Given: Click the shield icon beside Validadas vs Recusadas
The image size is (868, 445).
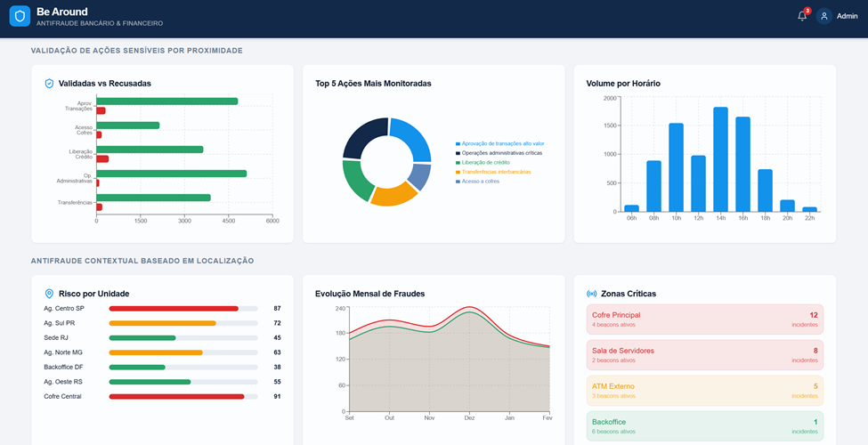Looking at the screenshot, I should [x=49, y=84].
